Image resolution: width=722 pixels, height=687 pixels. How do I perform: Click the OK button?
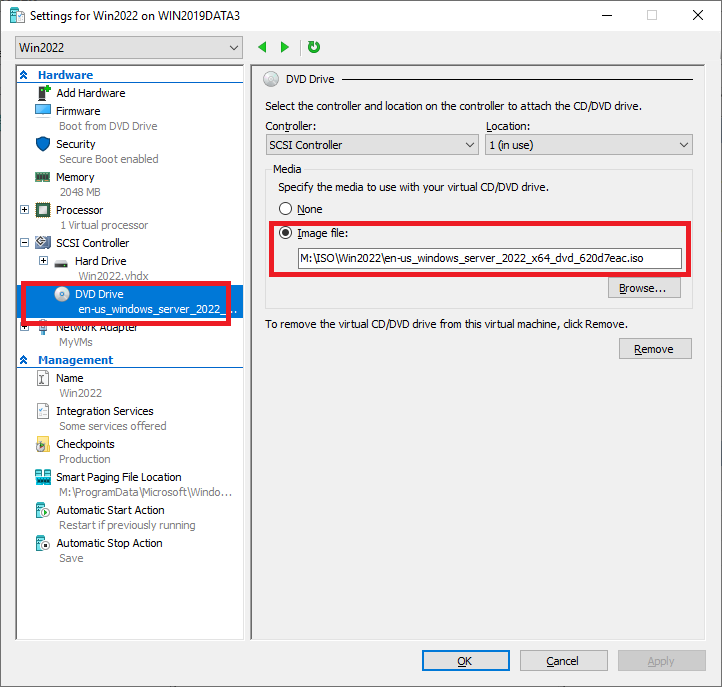[x=466, y=661]
